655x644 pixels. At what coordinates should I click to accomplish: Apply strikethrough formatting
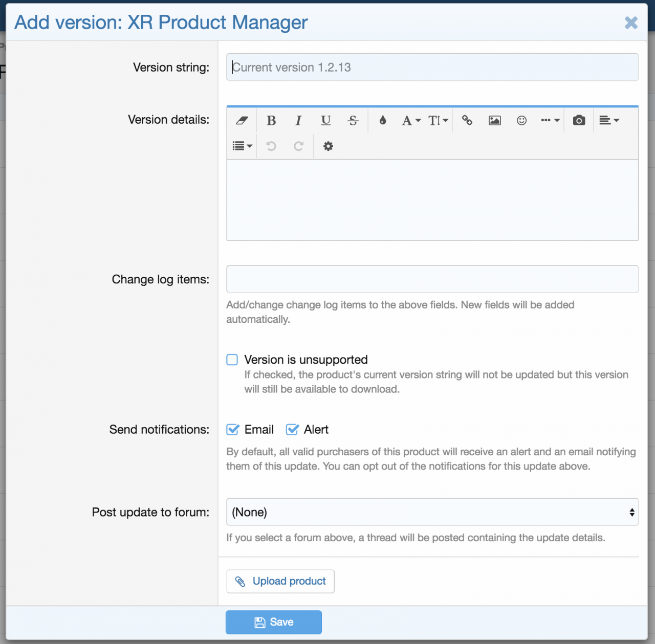[x=353, y=121]
